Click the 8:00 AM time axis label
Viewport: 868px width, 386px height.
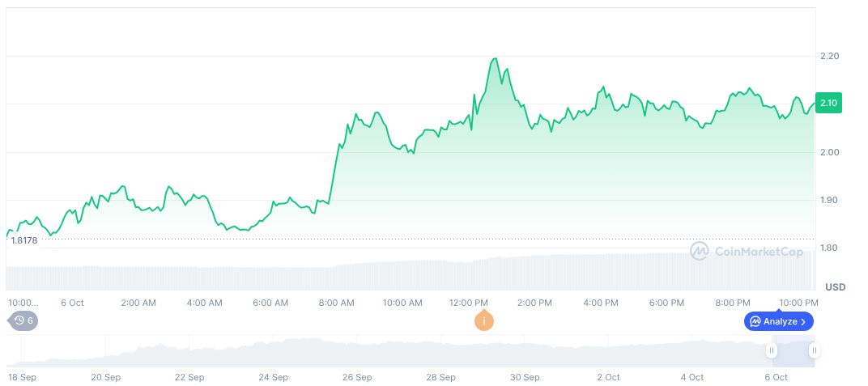point(336,303)
